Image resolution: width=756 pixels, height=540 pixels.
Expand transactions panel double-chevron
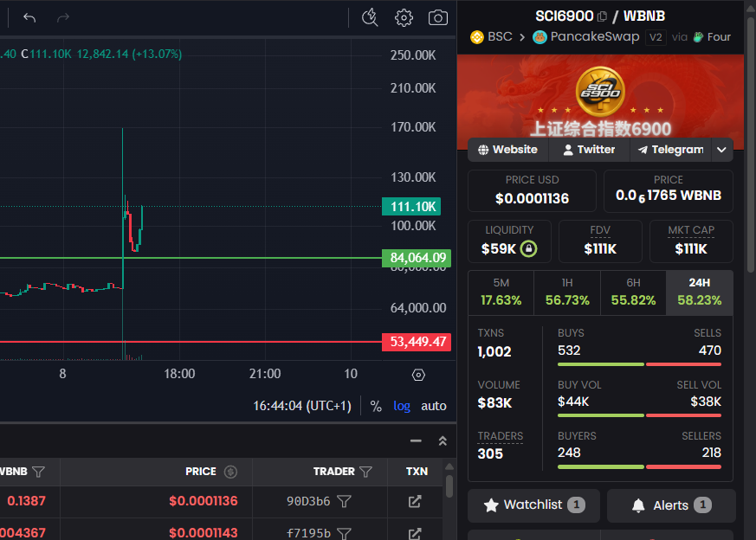(443, 440)
